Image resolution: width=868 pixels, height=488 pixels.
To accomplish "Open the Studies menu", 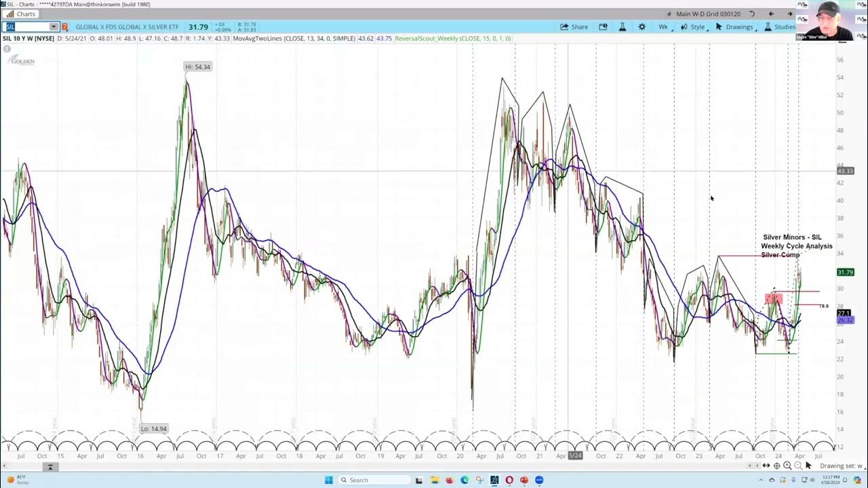I will [x=780, y=27].
